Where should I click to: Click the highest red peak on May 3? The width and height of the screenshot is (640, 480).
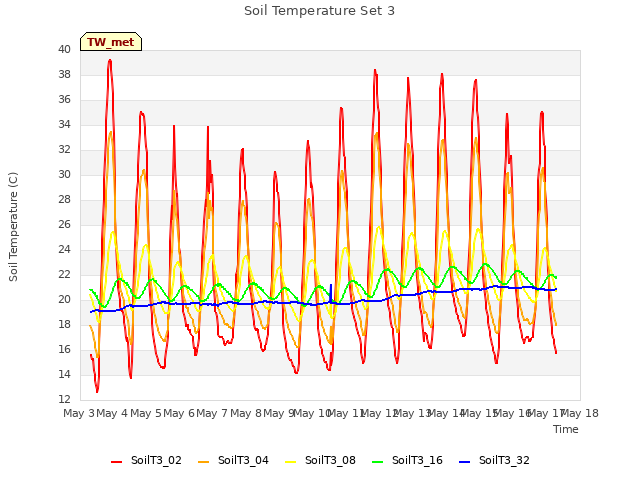pos(110,60)
